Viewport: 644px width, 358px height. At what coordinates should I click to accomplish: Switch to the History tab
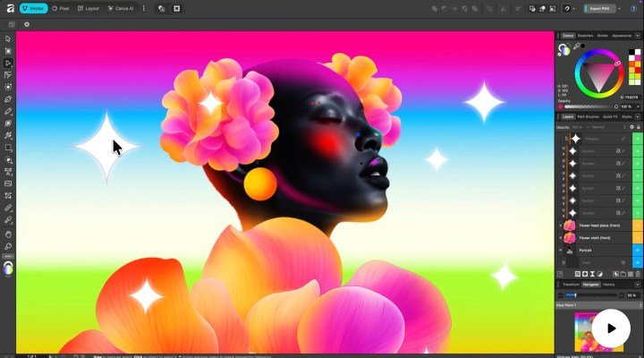[x=609, y=285]
